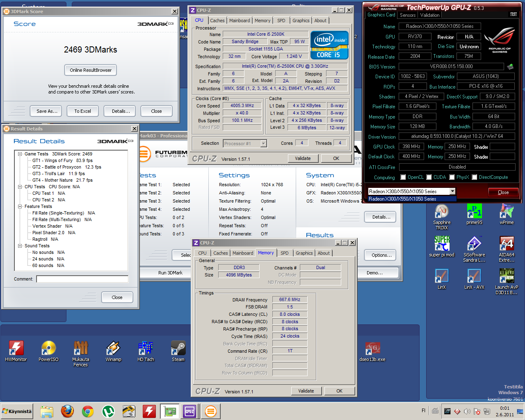This screenshot has width=525, height=420.
Task: Click Online ResultBrowser button
Action: (91, 70)
